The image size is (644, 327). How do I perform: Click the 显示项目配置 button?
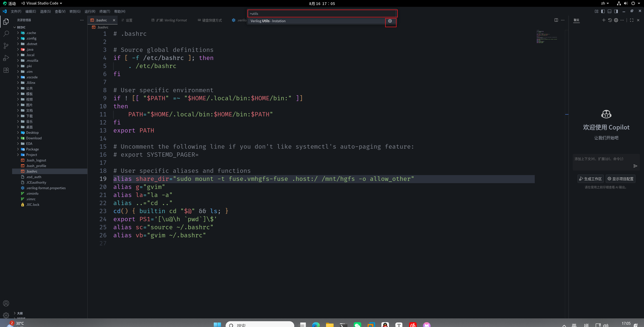(620, 179)
